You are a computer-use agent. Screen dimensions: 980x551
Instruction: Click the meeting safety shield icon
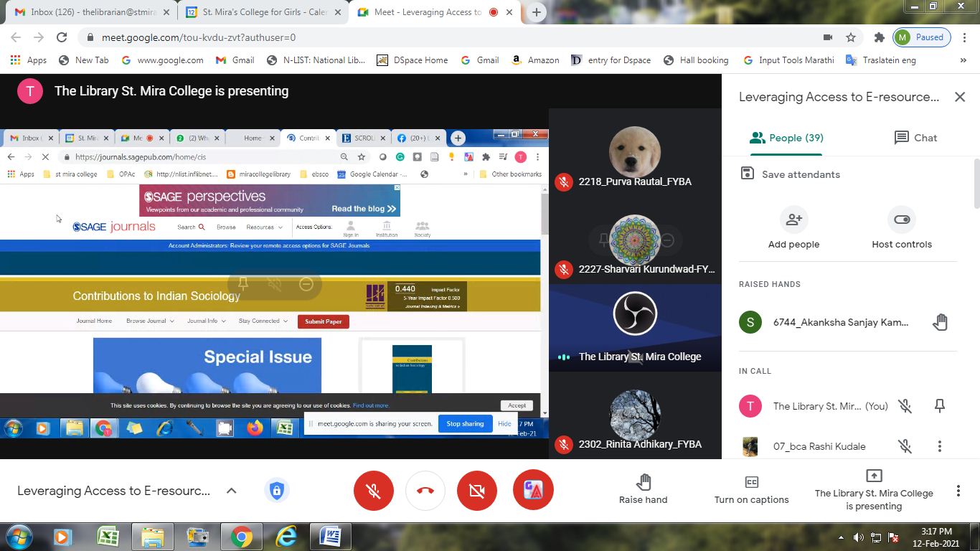point(277,491)
